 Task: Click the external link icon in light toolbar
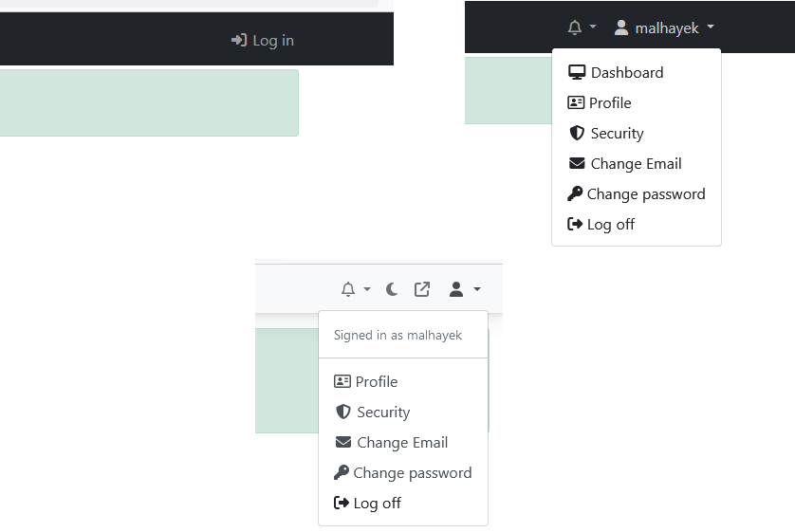(x=422, y=289)
